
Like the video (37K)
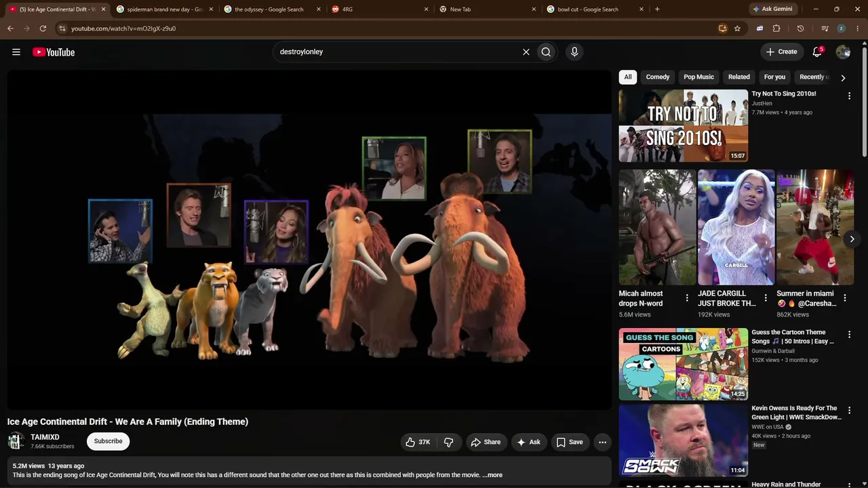418,442
